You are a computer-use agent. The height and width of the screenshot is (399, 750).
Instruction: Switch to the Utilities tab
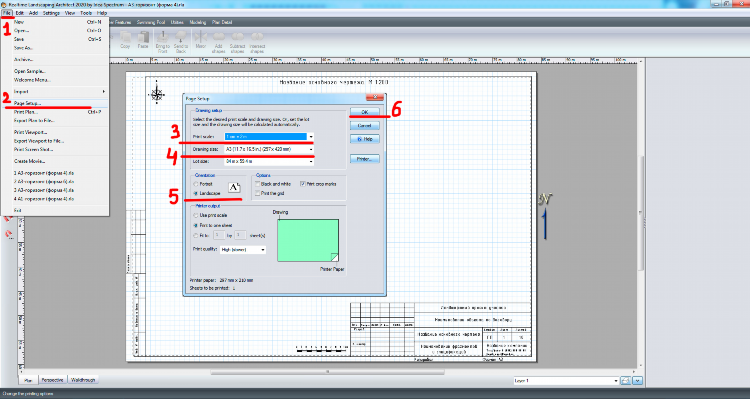pyautogui.click(x=177, y=22)
